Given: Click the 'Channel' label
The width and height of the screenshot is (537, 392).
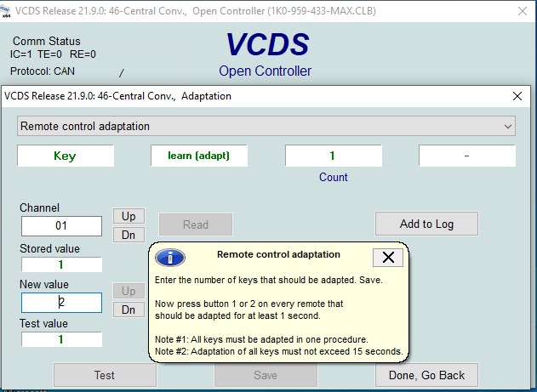Looking at the screenshot, I should click(39, 207).
